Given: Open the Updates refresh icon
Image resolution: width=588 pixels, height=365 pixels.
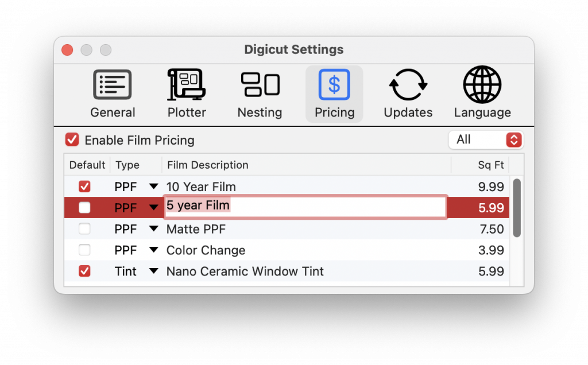Looking at the screenshot, I should [x=408, y=85].
